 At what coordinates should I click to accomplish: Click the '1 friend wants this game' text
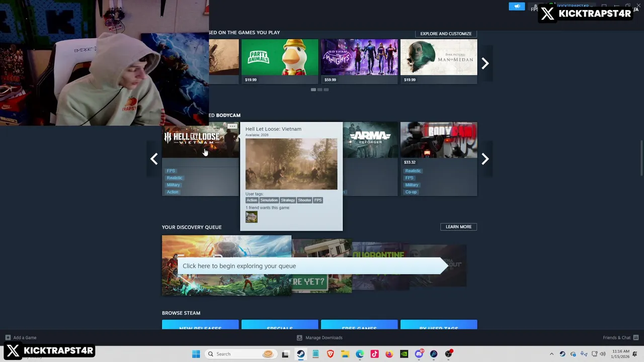click(x=268, y=208)
